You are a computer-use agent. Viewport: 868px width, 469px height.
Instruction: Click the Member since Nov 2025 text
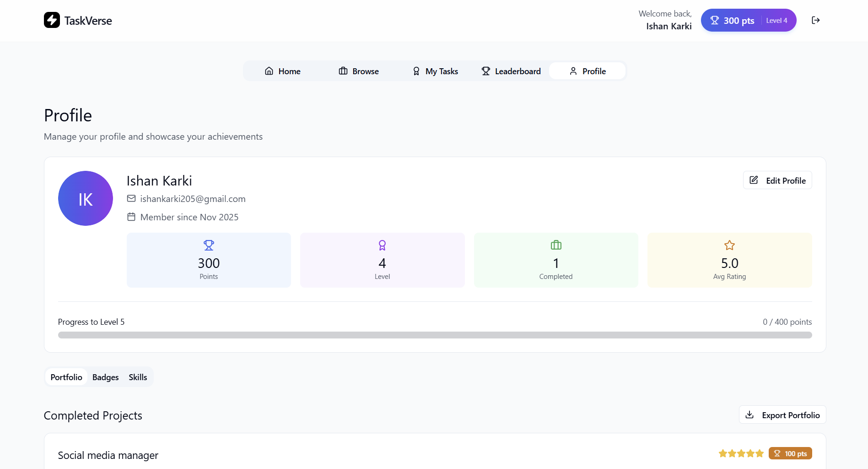pos(189,217)
